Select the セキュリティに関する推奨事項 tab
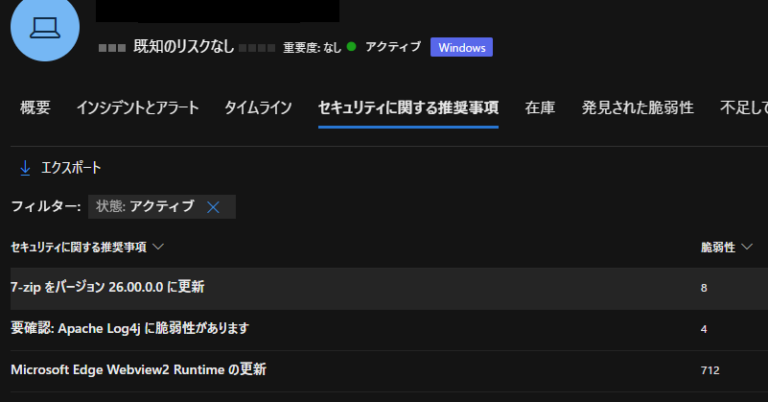 click(x=408, y=108)
